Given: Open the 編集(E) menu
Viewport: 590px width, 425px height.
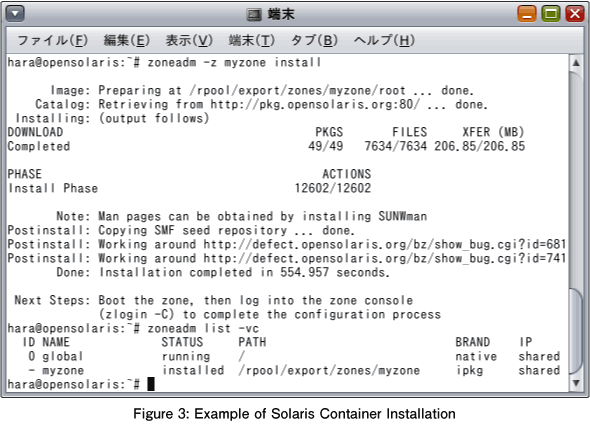Looking at the screenshot, I should pyautogui.click(x=127, y=40).
